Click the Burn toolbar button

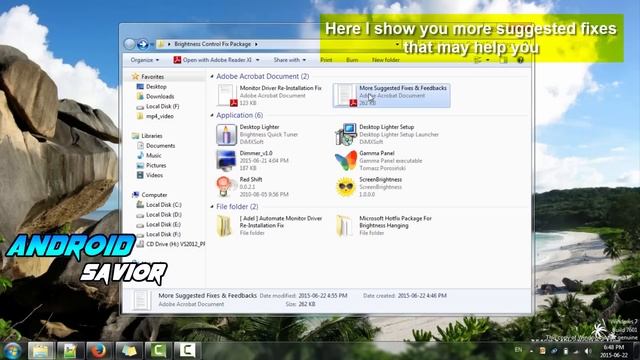(352, 60)
